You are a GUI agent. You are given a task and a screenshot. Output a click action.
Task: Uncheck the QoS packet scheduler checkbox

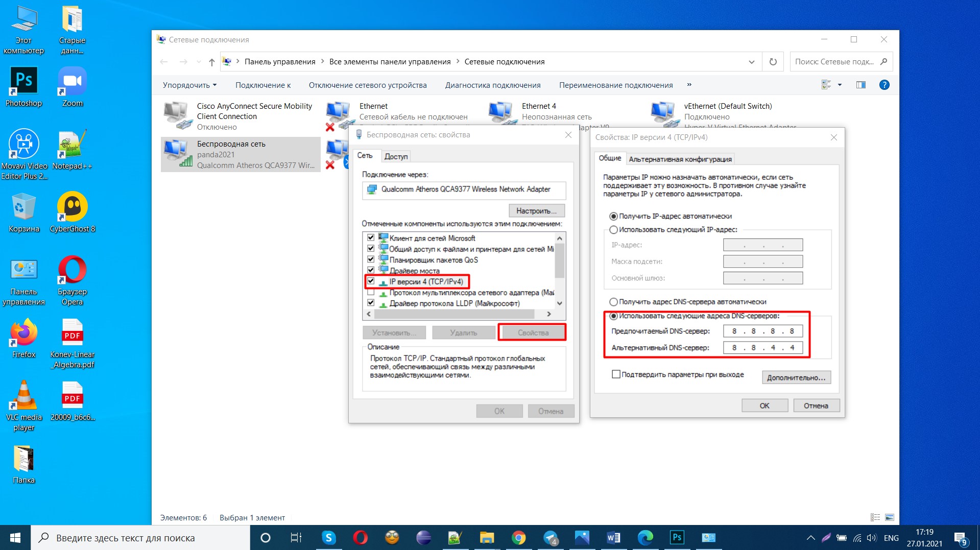(x=371, y=259)
